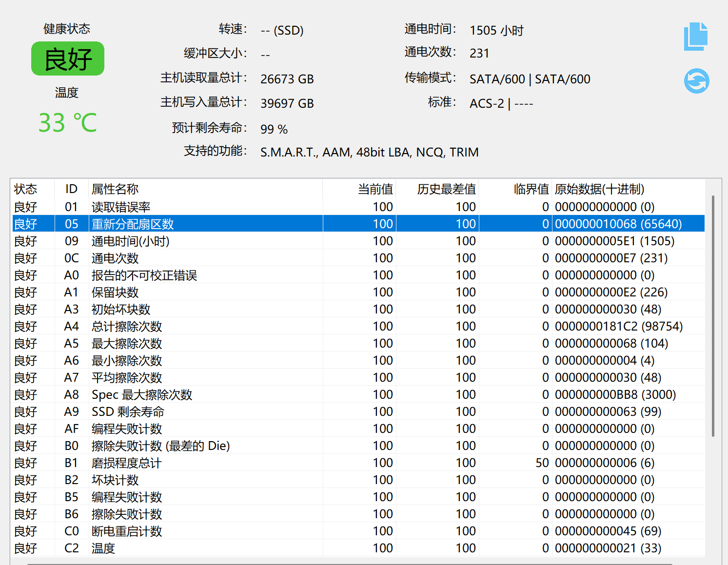Image resolution: width=728 pixels, height=565 pixels.
Task: Click the green 良好 health status button
Action: coord(68,59)
